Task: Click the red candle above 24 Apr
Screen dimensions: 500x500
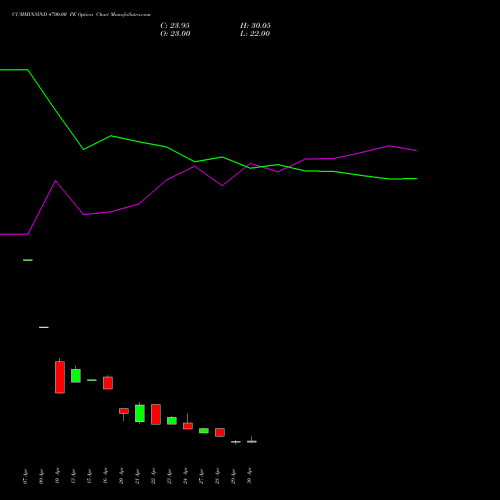Action: [x=188, y=426]
